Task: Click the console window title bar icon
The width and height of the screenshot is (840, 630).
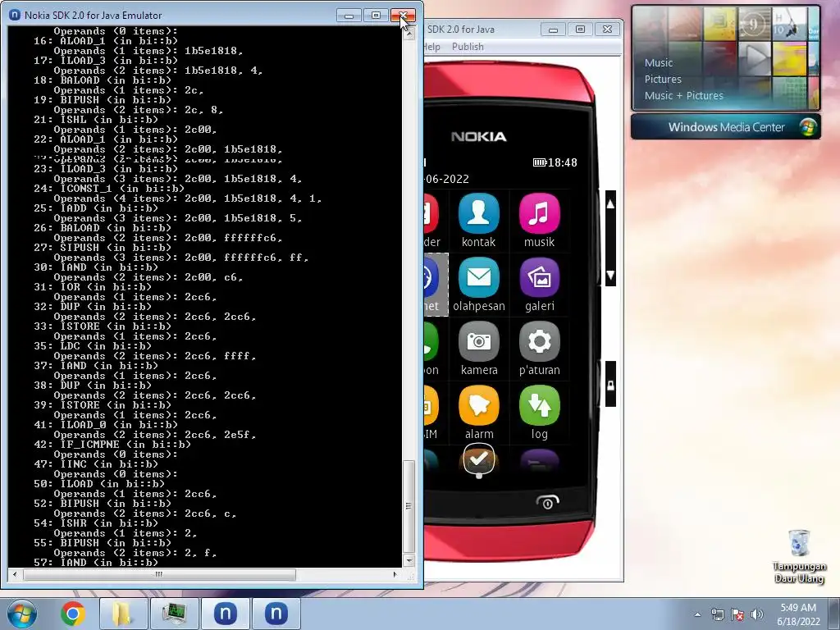Action: (x=15, y=15)
